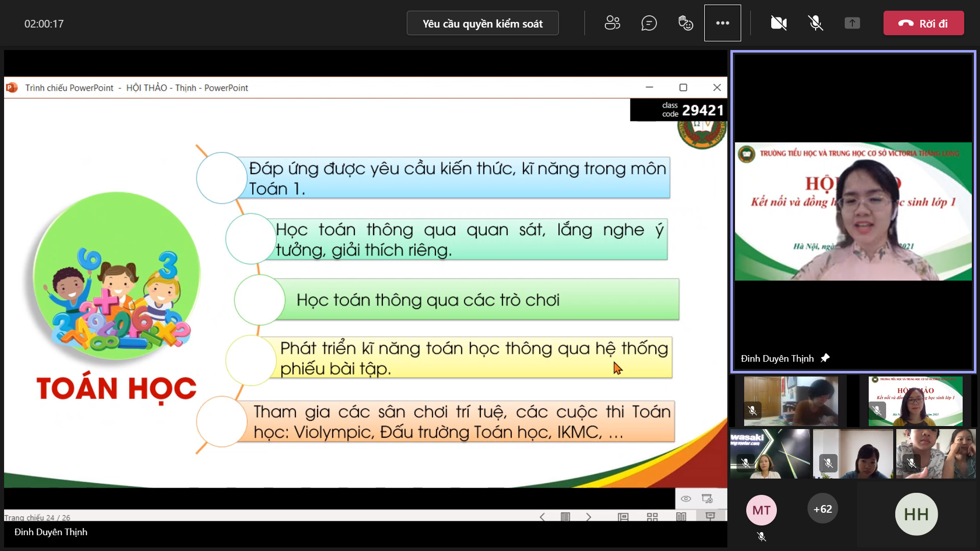
Task: Open the participants panel icon
Action: coord(612,23)
